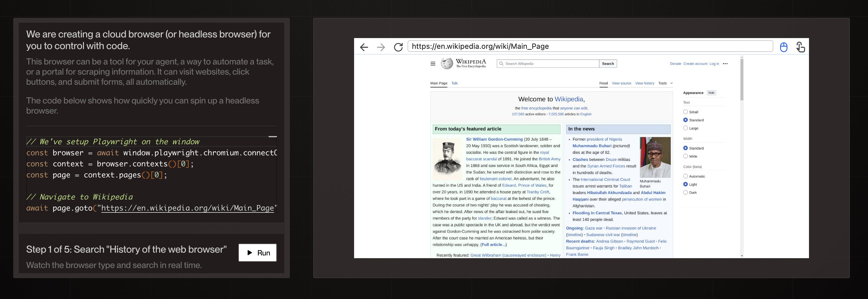Screen dimensions: 868x299
Task: Click the Donate link
Action: (675, 64)
